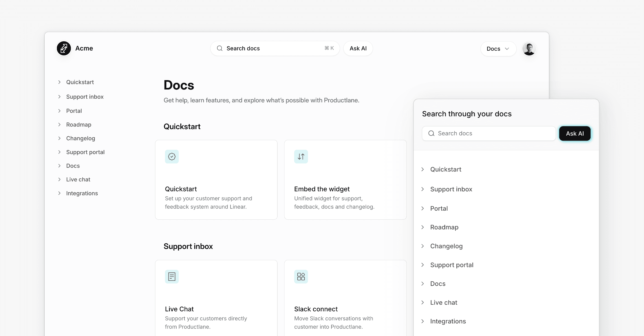Click the magnifier icon in header search

pos(220,48)
